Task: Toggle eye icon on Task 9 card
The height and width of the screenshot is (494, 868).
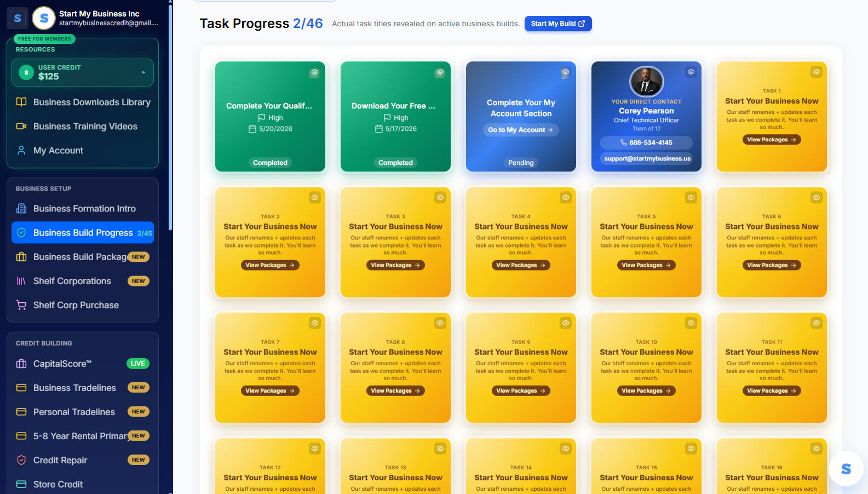Action: tap(566, 323)
